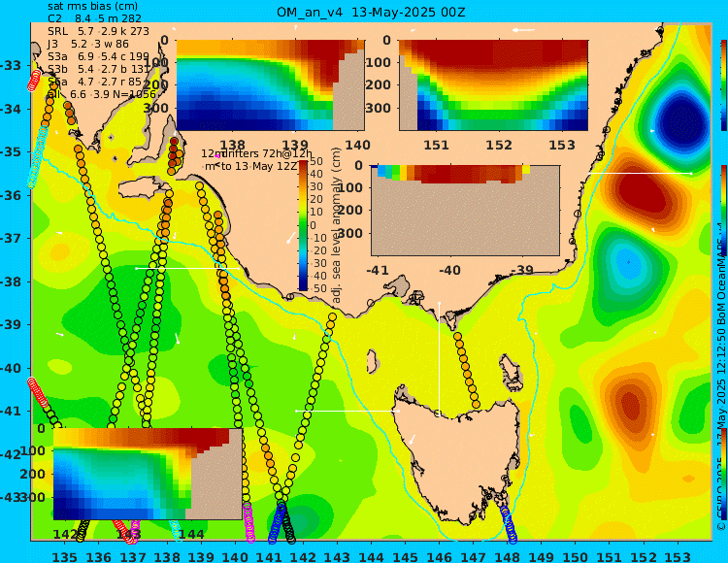Click the 'all 6.6 3.9 N=1056' summary row

tap(102, 95)
